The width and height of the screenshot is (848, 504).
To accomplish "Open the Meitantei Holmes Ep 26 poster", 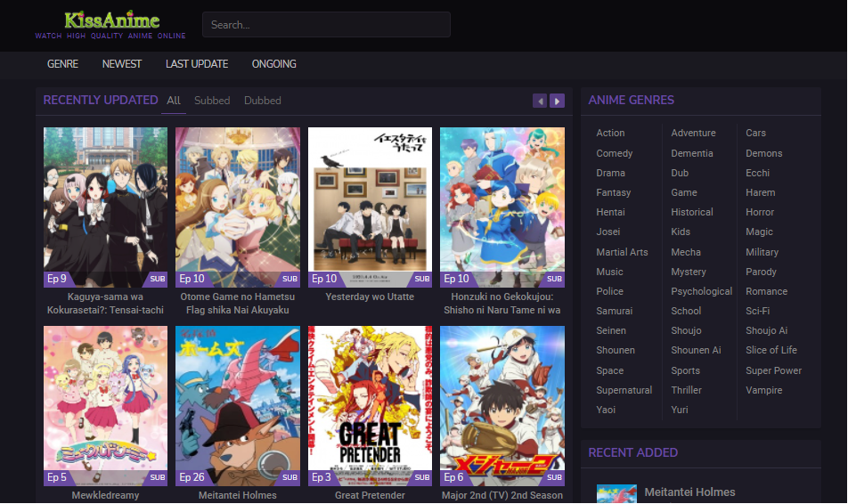I will point(238,405).
